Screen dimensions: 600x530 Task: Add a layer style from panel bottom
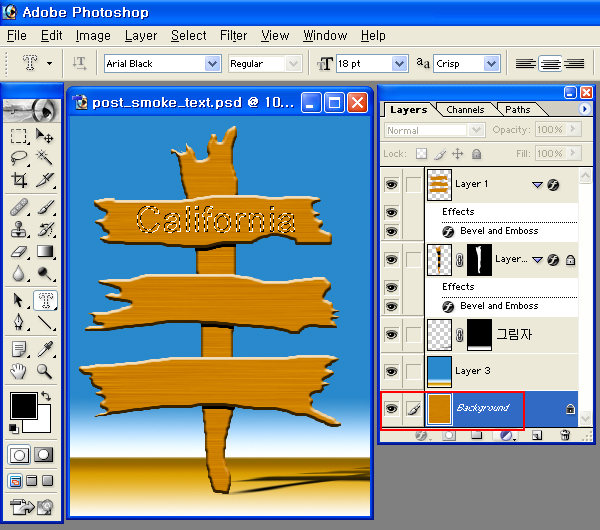click(x=421, y=435)
